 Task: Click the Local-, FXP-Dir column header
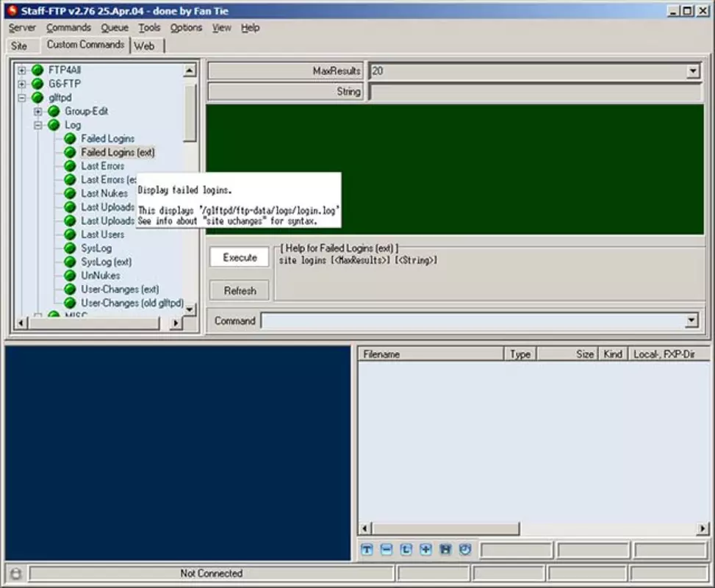click(669, 354)
